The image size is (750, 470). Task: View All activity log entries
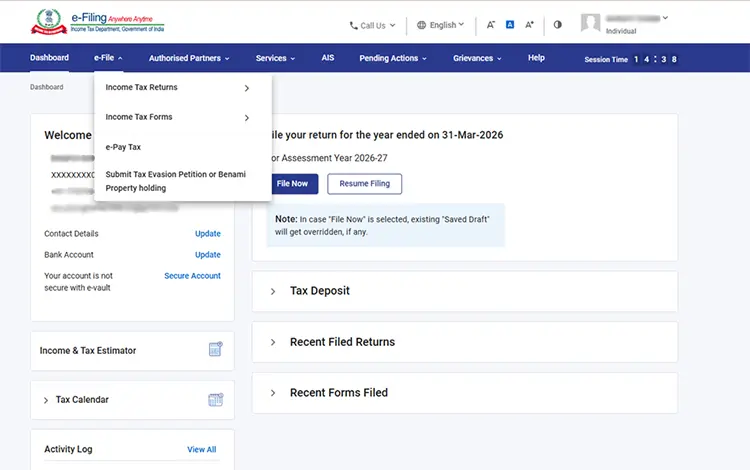coord(201,449)
